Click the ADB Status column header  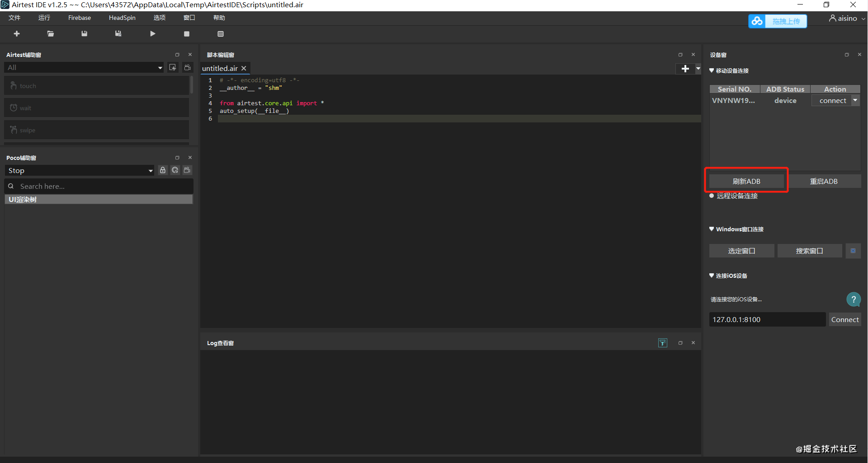click(x=785, y=89)
